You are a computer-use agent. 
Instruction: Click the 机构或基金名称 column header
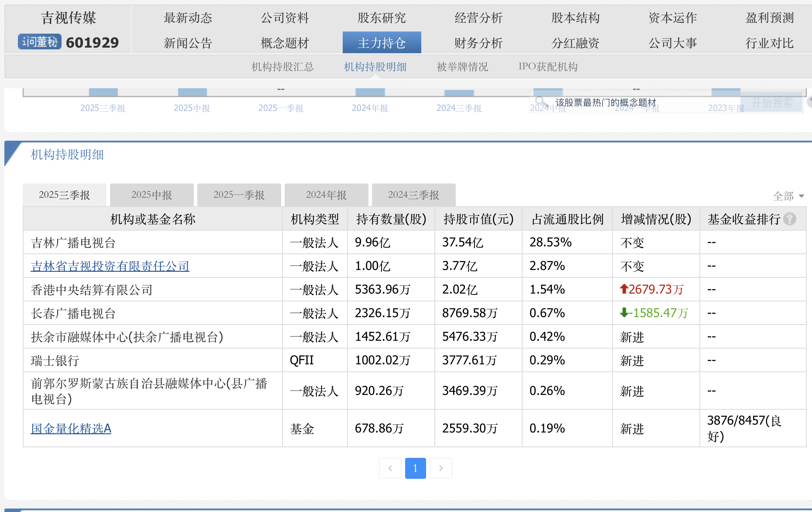click(x=153, y=219)
